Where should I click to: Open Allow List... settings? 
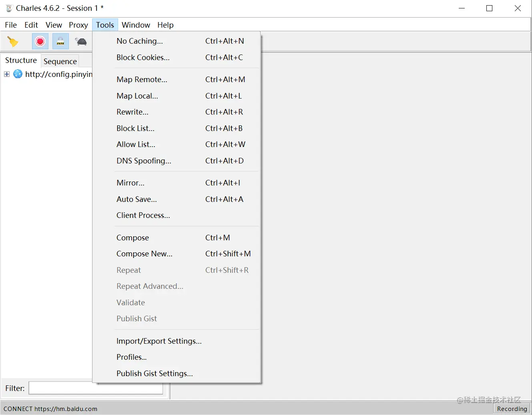[177, 144]
